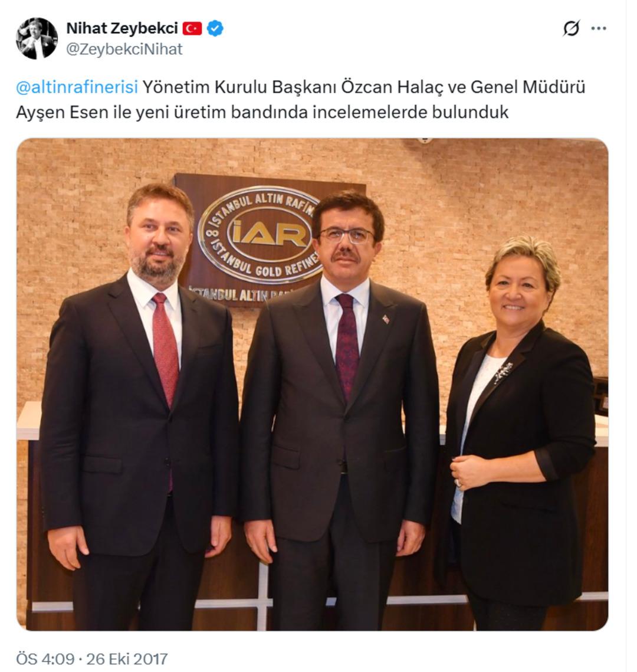Open the Grok explain post icon
This screenshot has height=672, width=637.
point(571,28)
